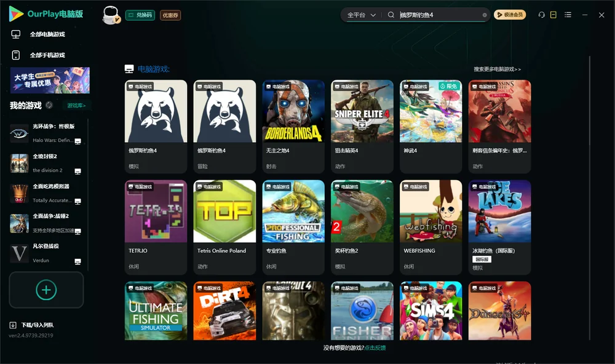
Task: Open customer service headset icon
Action: pos(542,15)
